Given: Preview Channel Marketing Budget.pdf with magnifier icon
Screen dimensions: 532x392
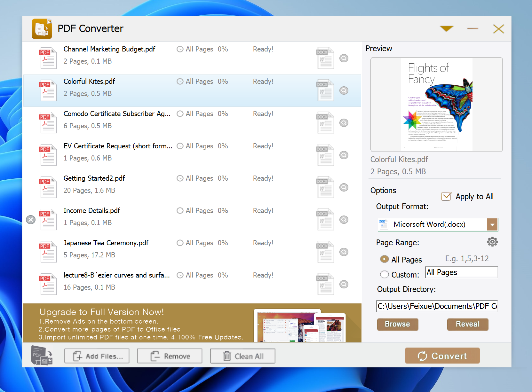Looking at the screenshot, I should [344, 58].
